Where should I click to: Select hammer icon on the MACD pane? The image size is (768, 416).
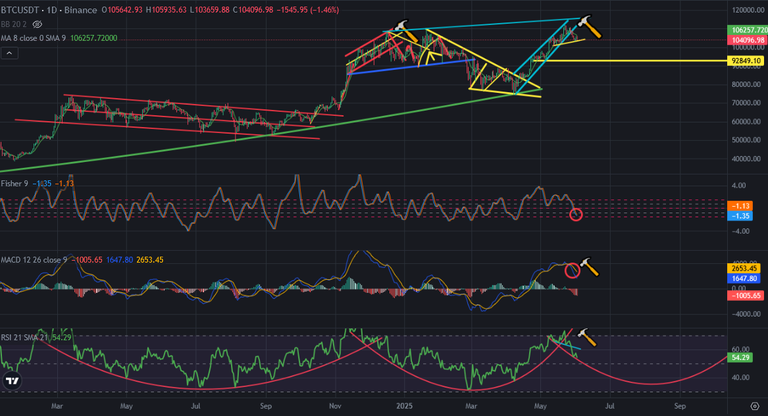(x=589, y=268)
